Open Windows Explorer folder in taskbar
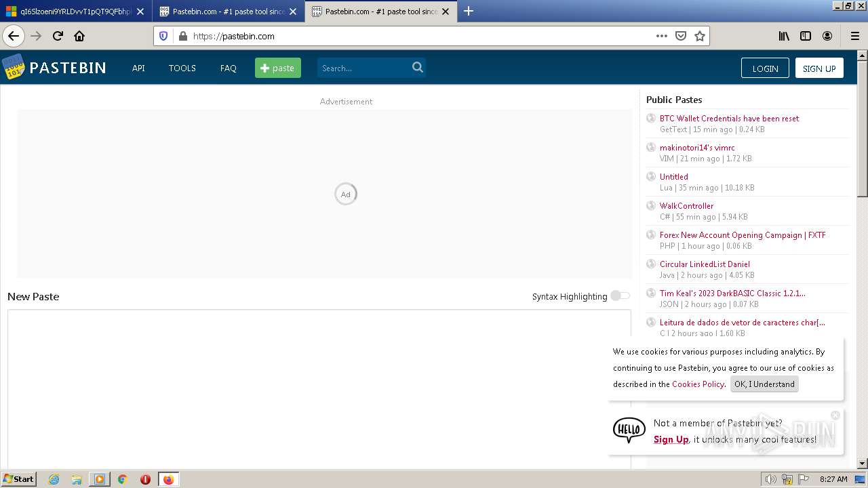 click(x=77, y=479)
